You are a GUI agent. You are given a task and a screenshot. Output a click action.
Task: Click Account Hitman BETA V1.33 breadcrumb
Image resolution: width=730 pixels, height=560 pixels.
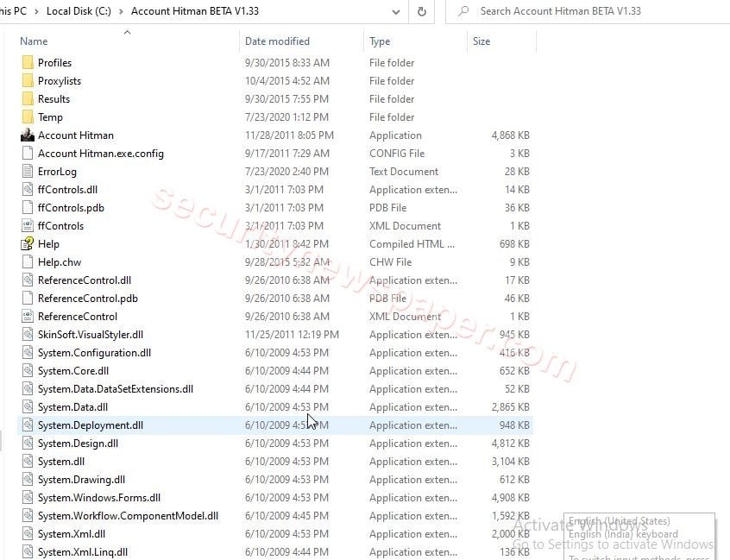click(x=195, y=11)
